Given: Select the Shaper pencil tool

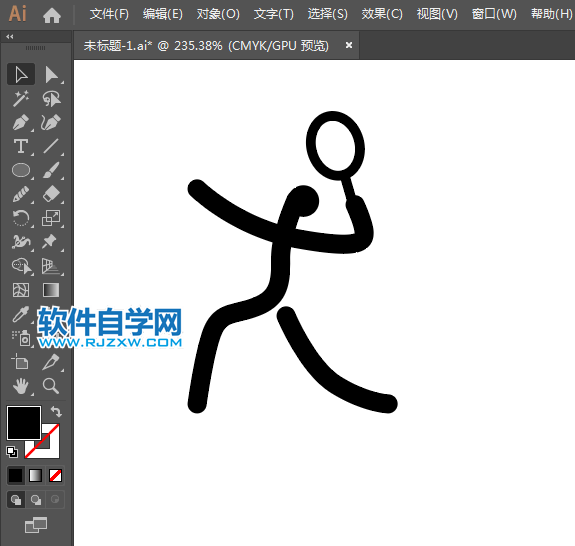Looking at the screenshot, I should tap(21, 194).
